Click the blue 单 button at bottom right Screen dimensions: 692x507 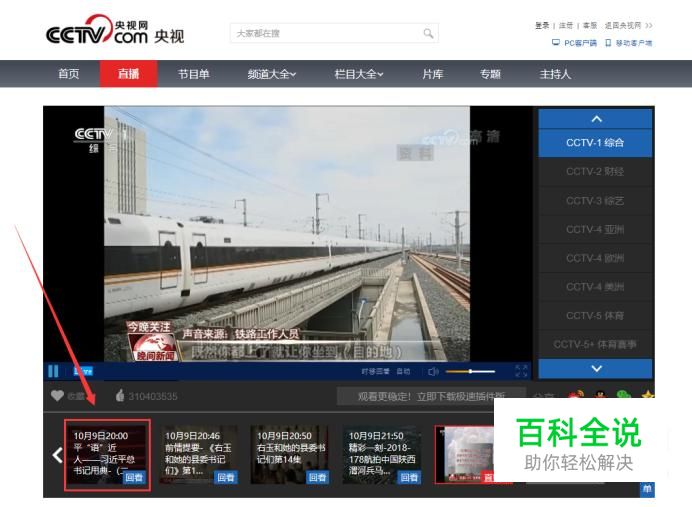click(x=647, y=489)
